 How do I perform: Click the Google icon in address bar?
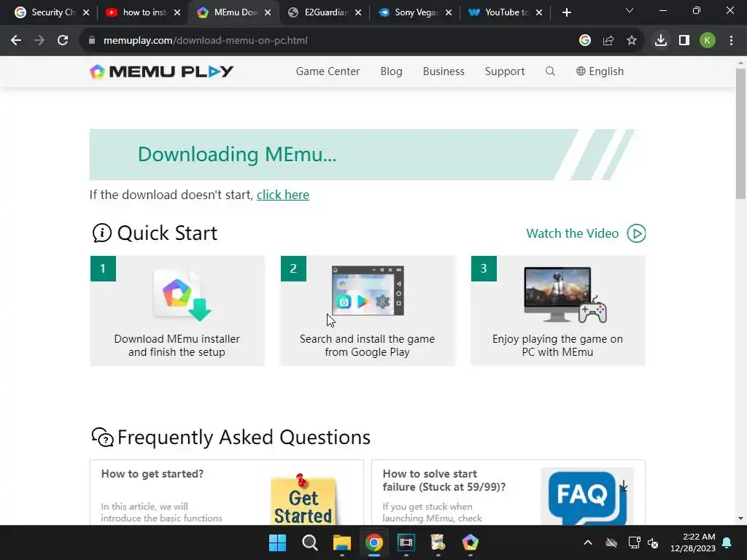tap(585, 41)
